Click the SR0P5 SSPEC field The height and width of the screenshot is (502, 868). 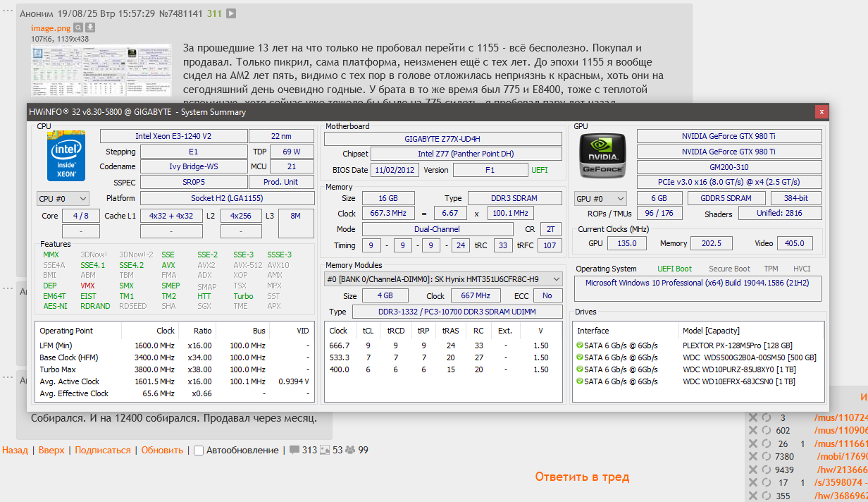tap(194, 182)
